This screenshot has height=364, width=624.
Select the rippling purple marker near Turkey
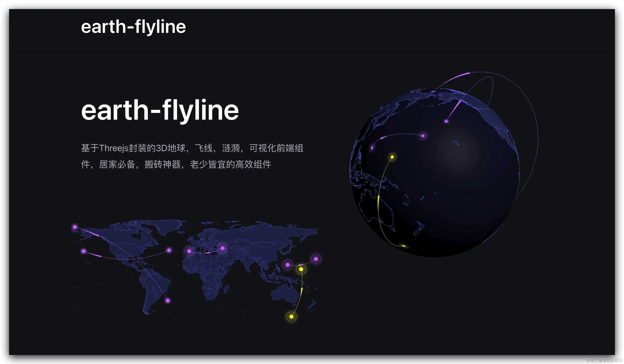[222, 248]
